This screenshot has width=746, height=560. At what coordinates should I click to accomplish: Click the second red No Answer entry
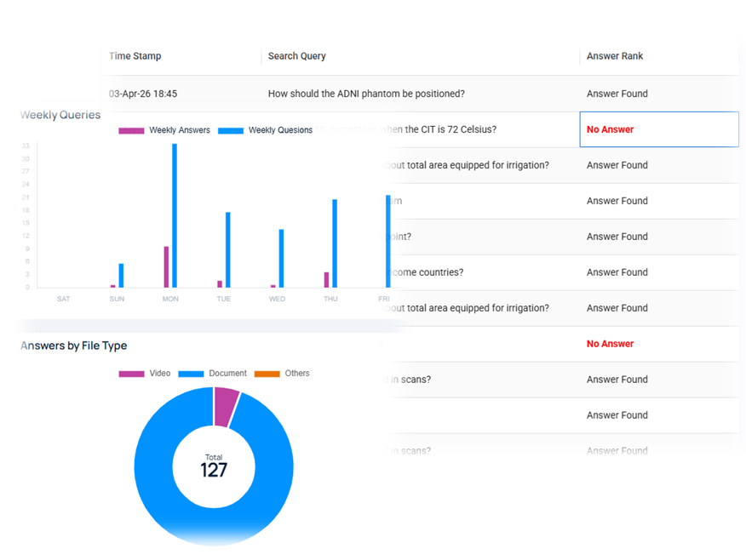pos(611,344)
